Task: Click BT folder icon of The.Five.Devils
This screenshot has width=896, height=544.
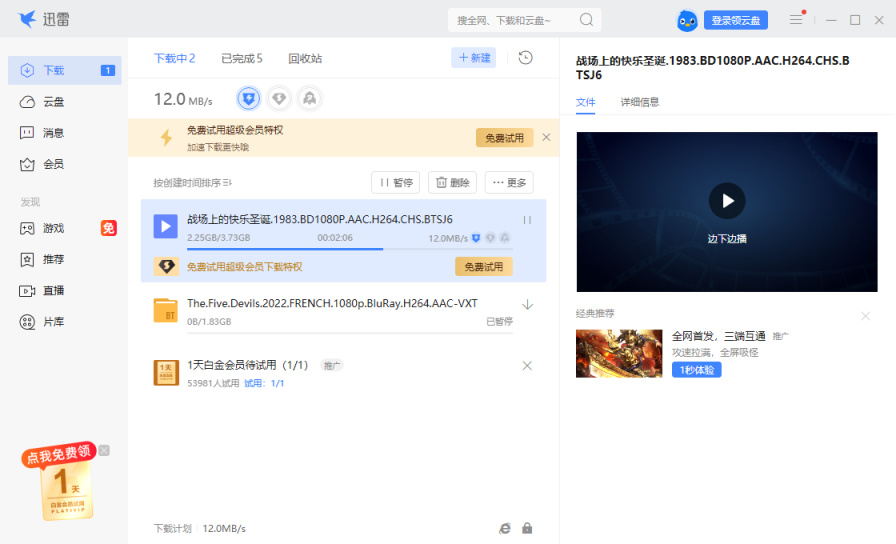Action: click(165, 310)
